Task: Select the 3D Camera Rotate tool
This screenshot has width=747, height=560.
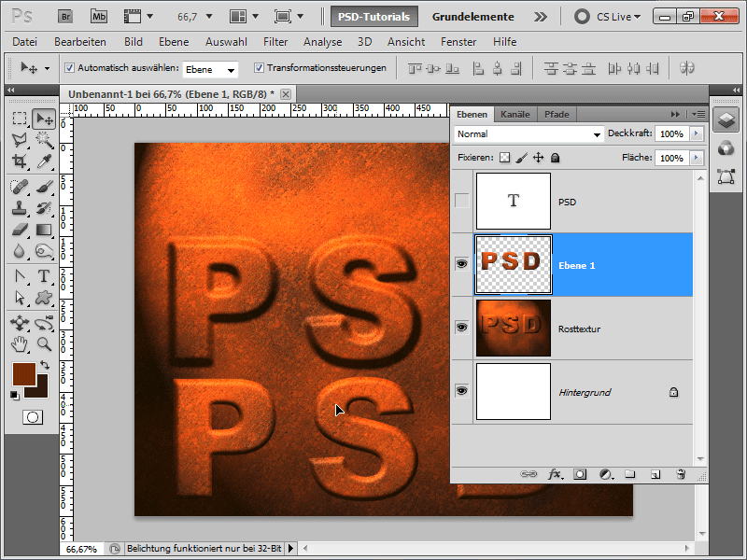Action: click(44, 323)
